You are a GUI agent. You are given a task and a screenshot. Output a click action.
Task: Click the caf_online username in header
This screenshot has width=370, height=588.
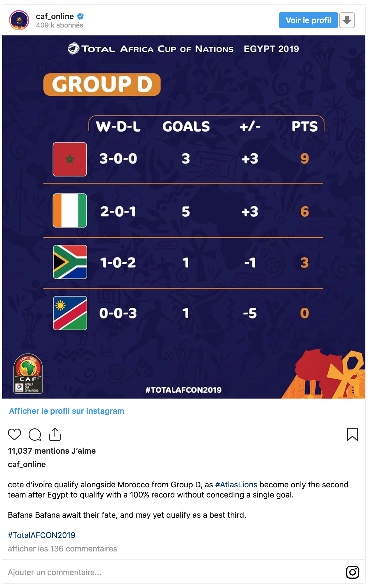click(x=55, y=16)
